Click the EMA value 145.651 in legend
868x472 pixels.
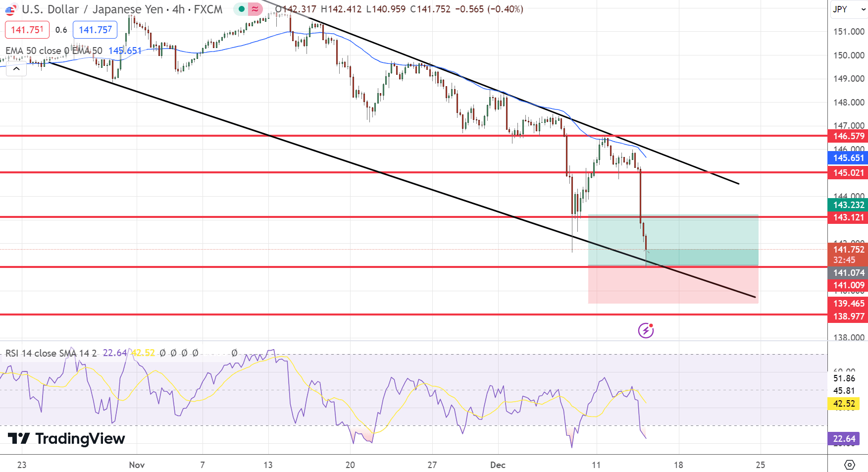click(125, 51)
